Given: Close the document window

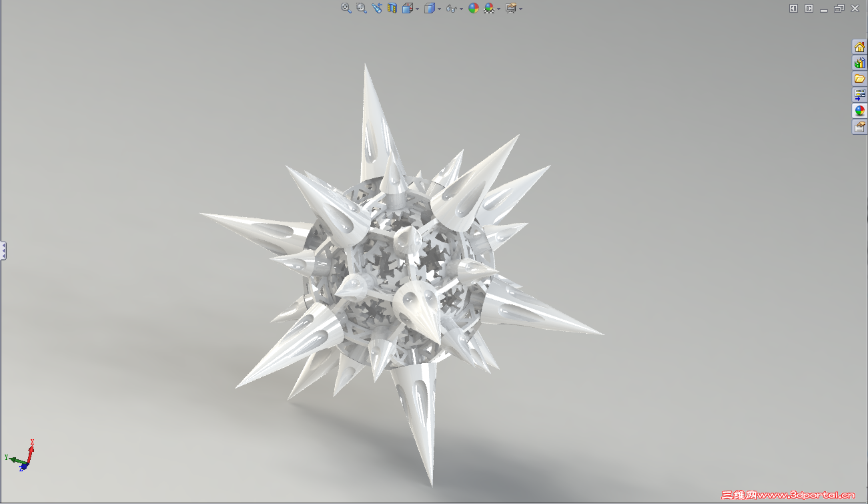Looking at the screenshot, I should tap(855, 8).
